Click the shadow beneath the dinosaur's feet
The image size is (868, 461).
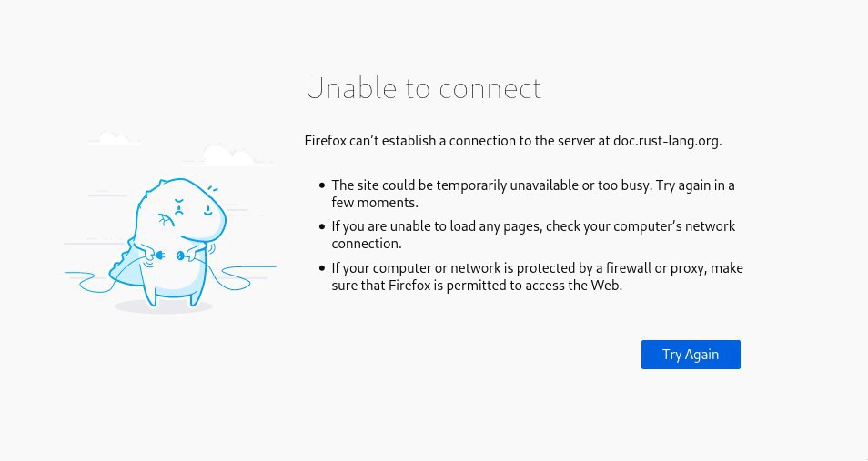coord(163,306)
